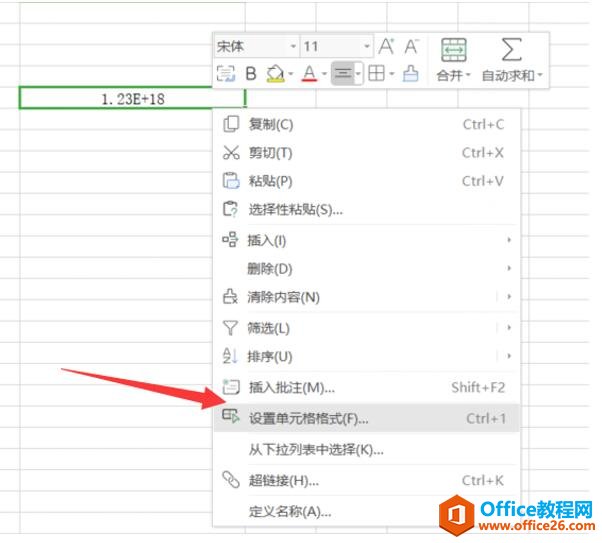Open 选择性粘贴(S)... dialog
The image size is (602, 543).
tap(366, 209)
